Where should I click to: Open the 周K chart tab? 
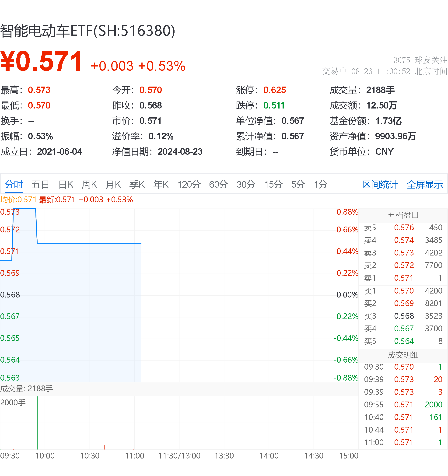89,185
